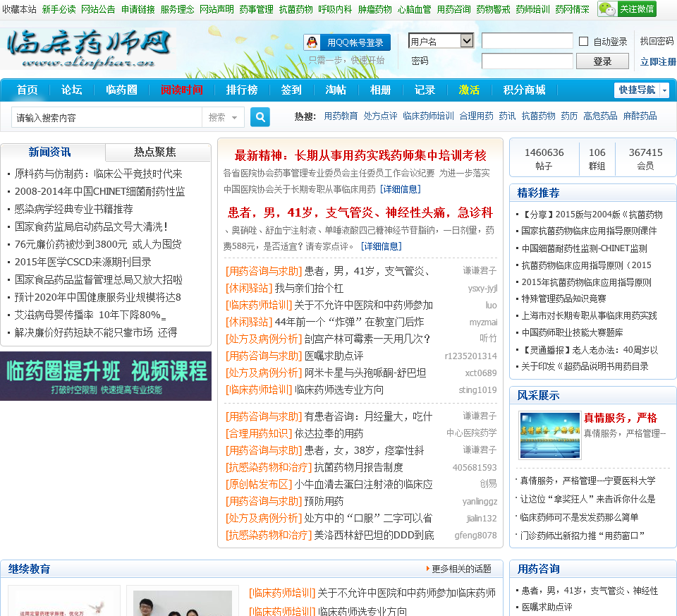The height and width of the screenshot is (616, 677).
Task: Open the red 阅读时间 nav item
Action: point(181,90)
